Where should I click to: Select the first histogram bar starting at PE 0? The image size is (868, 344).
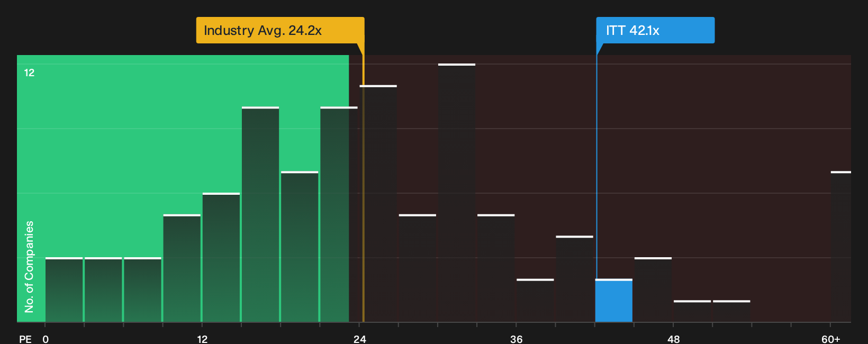click(x=64, y=289)
